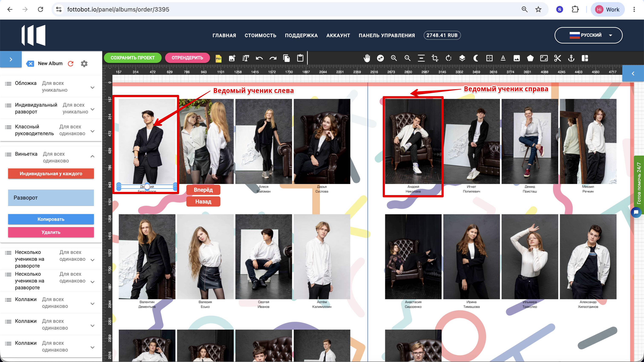Image resolution: width=644 pixels, height=362 pixels.
Task: Select the hand pan tool
Action: [x=367, y=58]
